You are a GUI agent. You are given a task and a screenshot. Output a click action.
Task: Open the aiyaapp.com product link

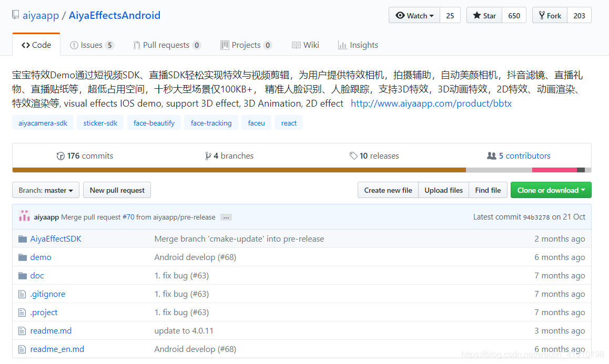(x=431, y=103)
